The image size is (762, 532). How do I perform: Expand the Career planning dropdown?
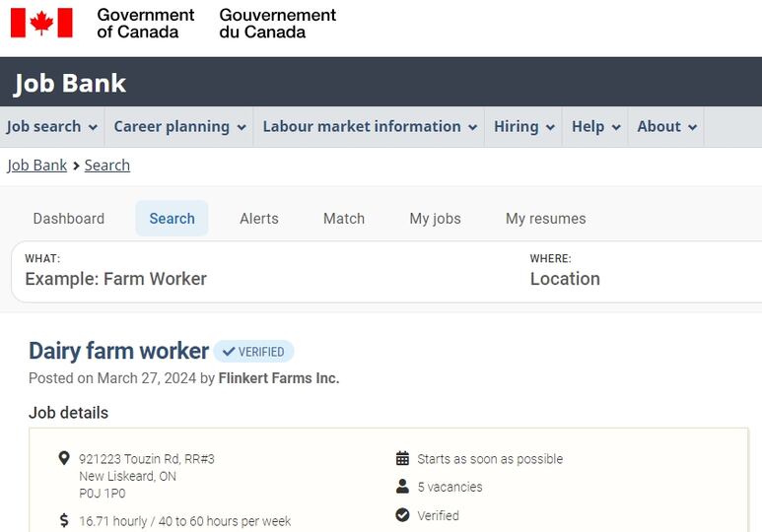point(179,127)
